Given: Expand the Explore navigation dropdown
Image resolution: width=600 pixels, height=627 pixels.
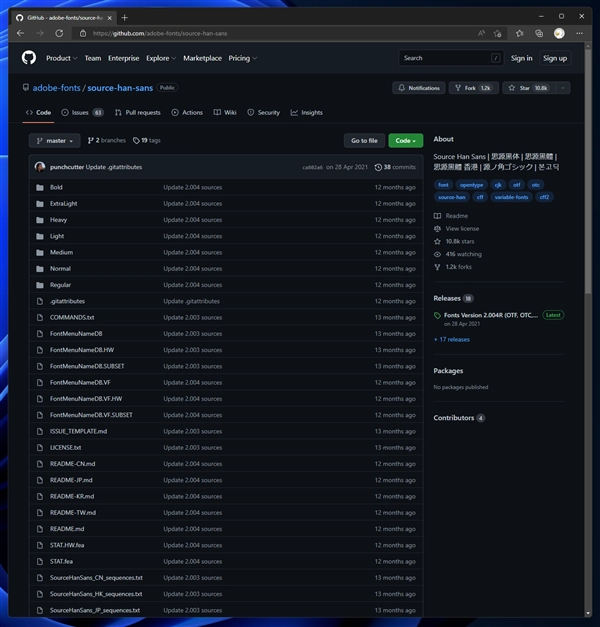Looking at the screenshot, I should [161, 58].
